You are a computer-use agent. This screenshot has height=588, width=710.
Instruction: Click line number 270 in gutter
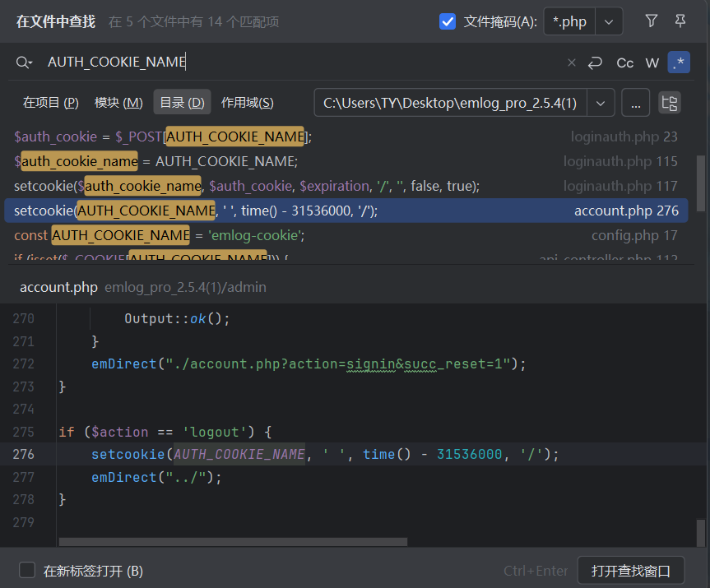tap(24, 318)
